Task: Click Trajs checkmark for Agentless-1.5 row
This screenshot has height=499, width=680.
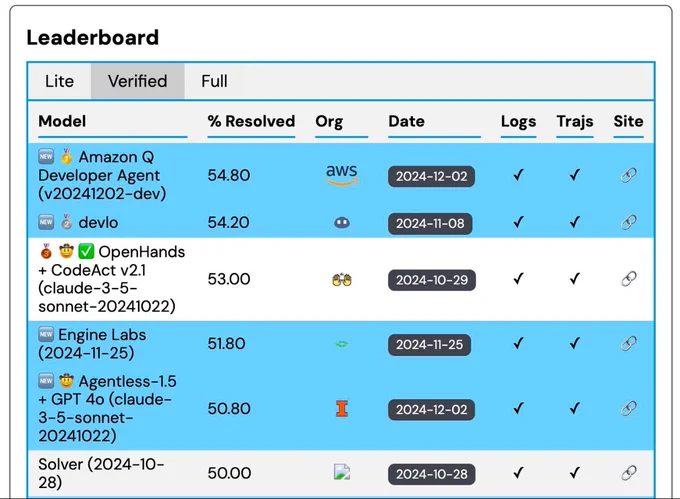Action: [575, 408]
